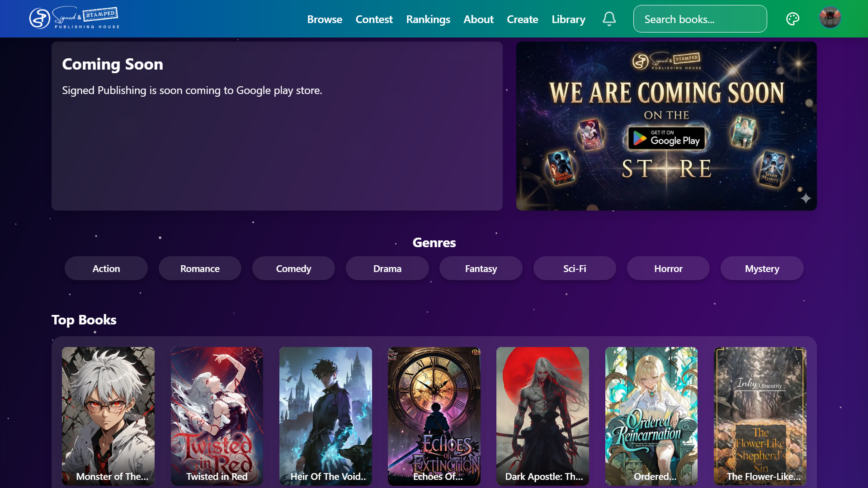This screenshot has width=868, height=488.
Task: Pick the Fantasy genre
Action: pyautogui.click(x=481, y=268)
